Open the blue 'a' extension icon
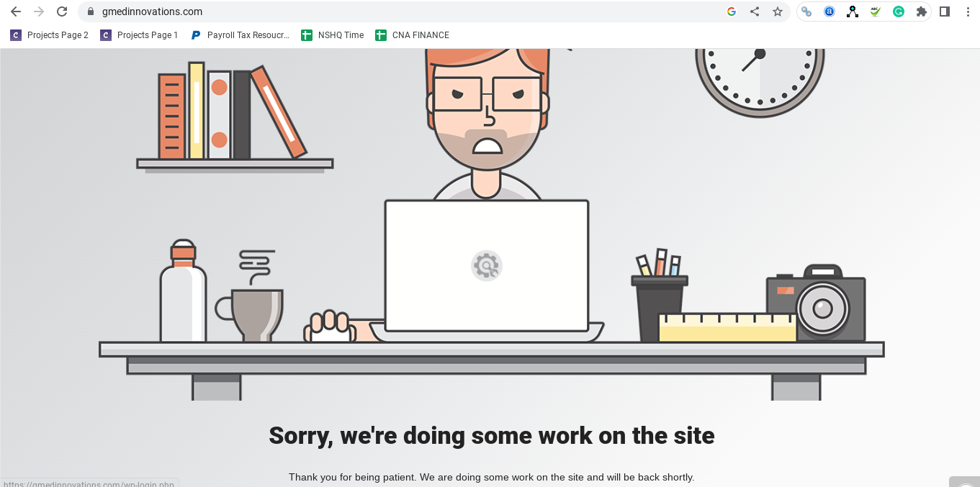The image size is (980, 487). [x=830, y=12]
